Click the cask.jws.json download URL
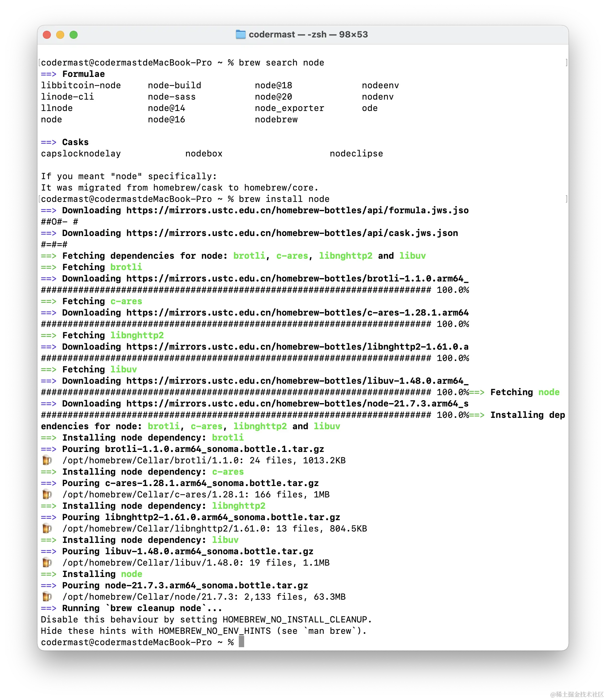Viewport: 606px width, 700px height. (x=292, y=233)
